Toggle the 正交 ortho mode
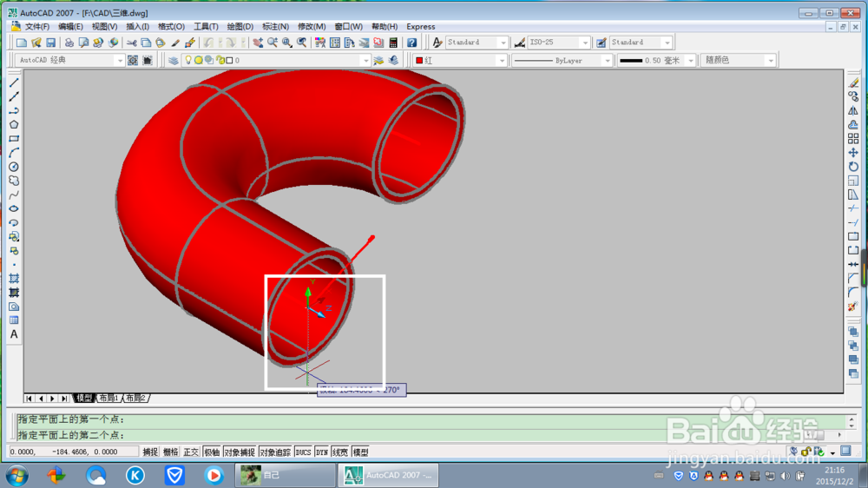868x488 pixels. point(190,452)
